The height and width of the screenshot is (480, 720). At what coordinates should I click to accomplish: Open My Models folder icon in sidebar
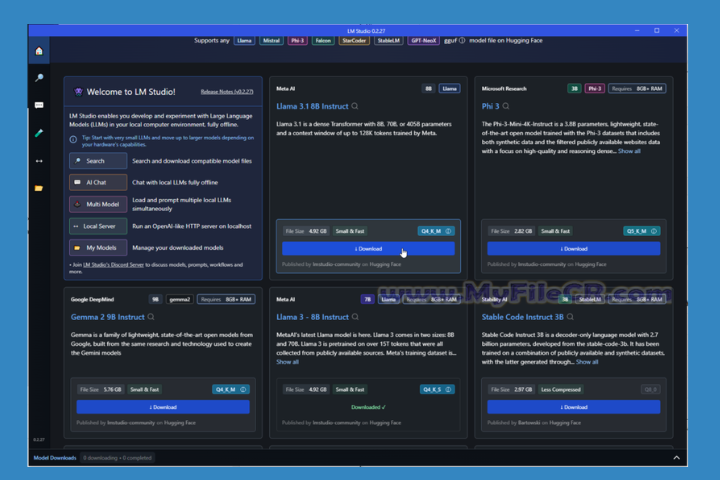tap(39, 188)
